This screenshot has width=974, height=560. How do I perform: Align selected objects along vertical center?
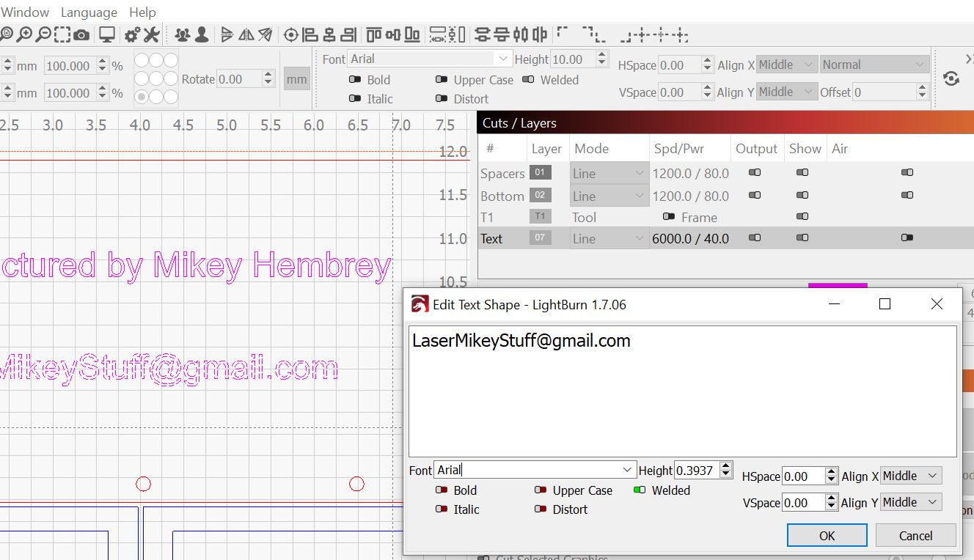329,34
